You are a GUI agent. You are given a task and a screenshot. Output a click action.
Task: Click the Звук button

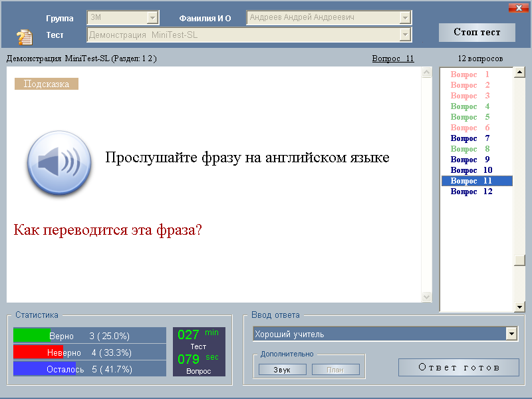(x=282, y=370)
